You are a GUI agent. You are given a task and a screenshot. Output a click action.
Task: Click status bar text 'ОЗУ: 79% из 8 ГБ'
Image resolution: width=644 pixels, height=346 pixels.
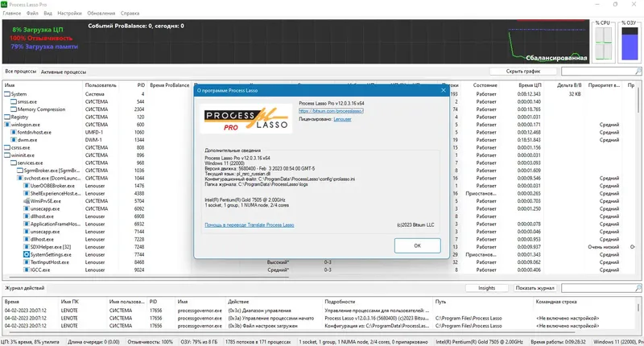[x=199, y=342]
